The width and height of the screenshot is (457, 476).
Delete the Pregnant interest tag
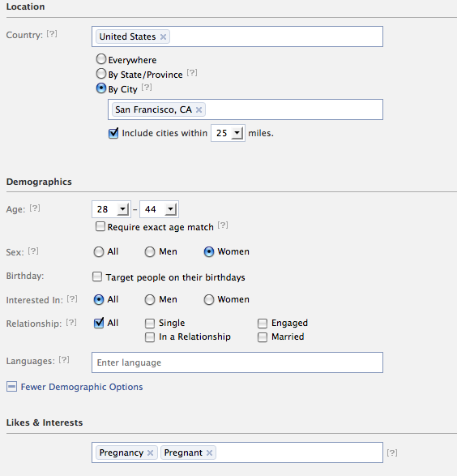[209, 453]
